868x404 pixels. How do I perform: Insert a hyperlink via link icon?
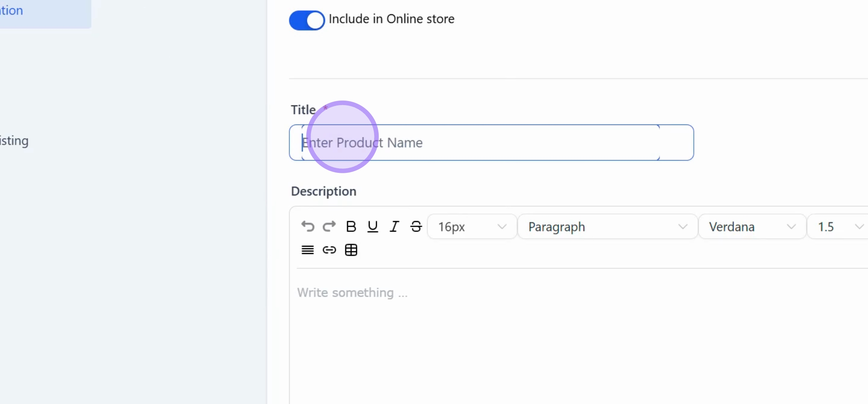point(329,250)
